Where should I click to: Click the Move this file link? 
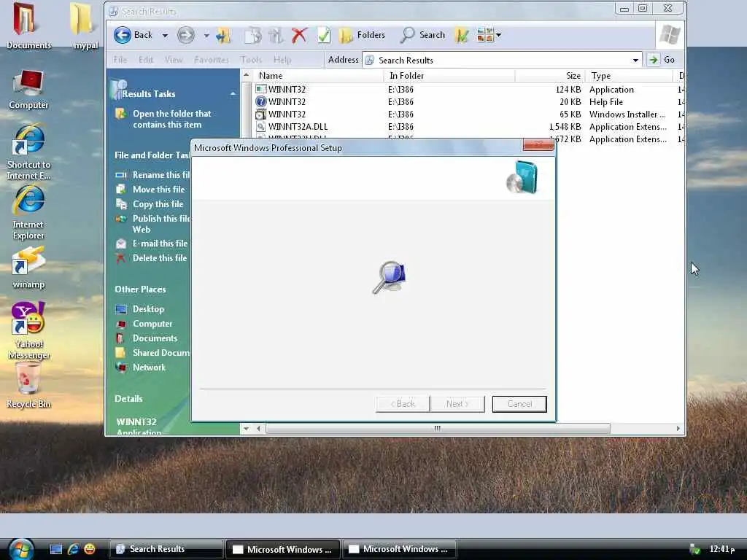pos(158,190)
